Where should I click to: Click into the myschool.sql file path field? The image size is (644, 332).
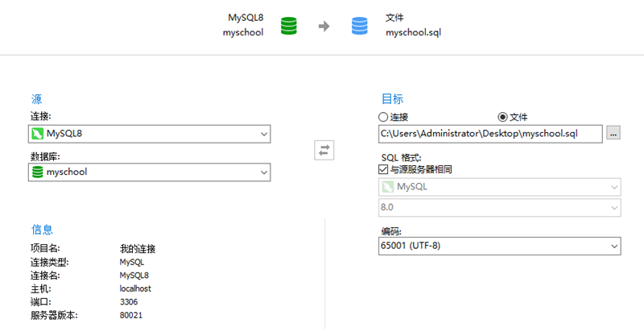tap(489, 133)
